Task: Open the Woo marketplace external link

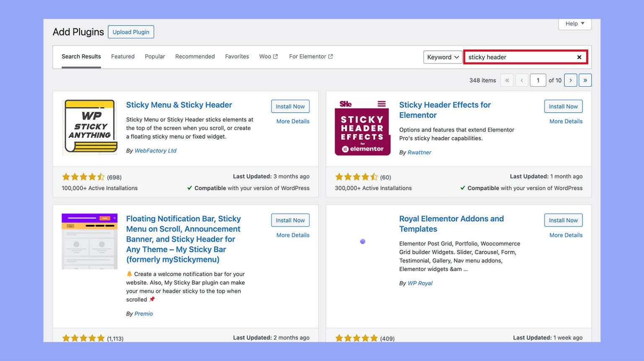Action: [268, 56]
